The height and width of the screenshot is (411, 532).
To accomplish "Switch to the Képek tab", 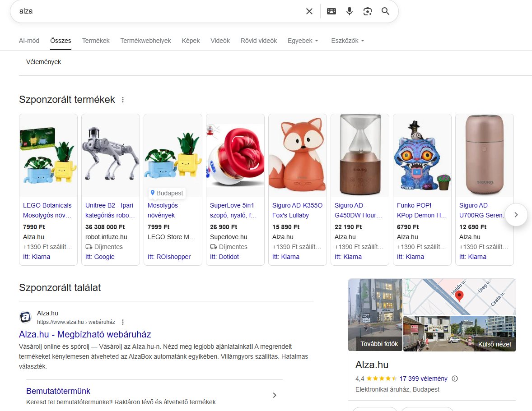I will point(191,41).
